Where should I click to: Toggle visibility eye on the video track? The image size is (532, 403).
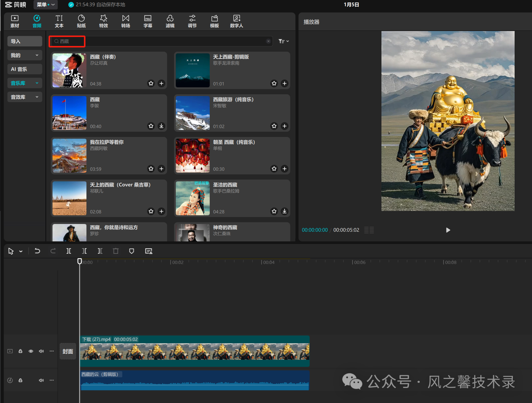click(31, 351)
